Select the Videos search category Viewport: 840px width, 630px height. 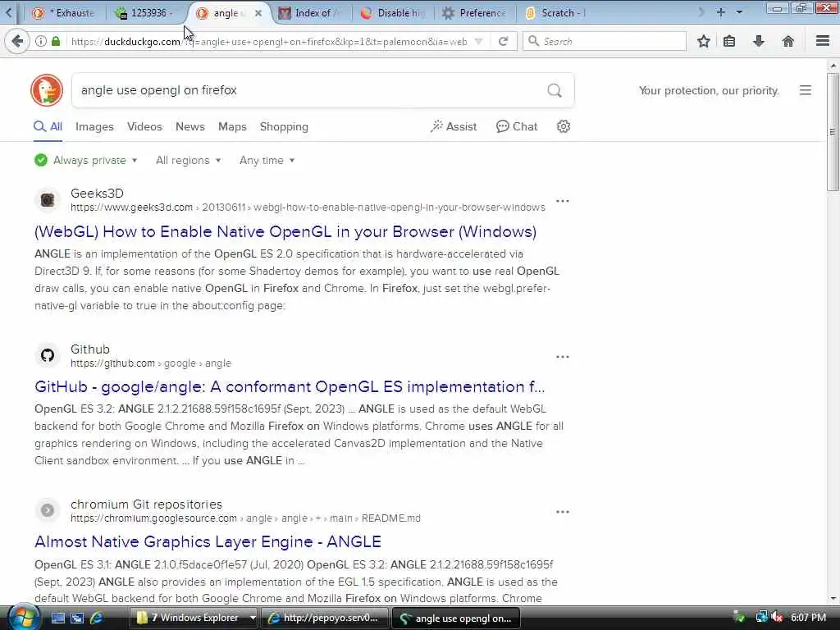pos(144,126)
